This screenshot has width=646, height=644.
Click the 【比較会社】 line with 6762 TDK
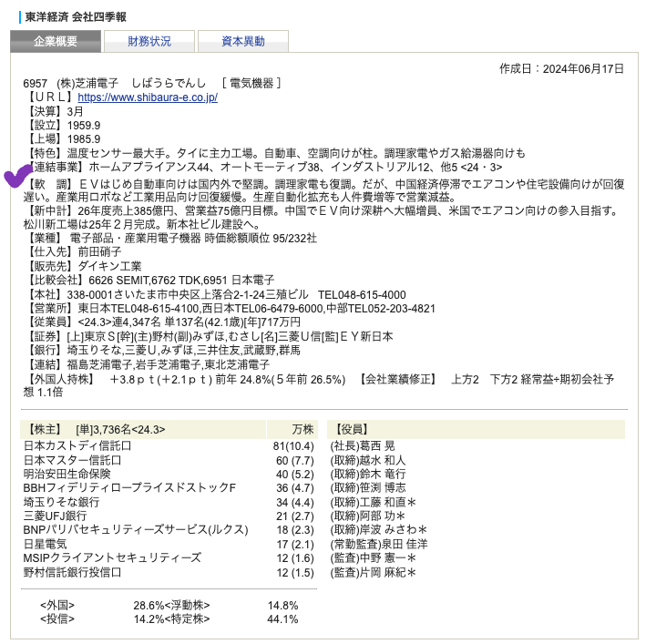[149, 280]
